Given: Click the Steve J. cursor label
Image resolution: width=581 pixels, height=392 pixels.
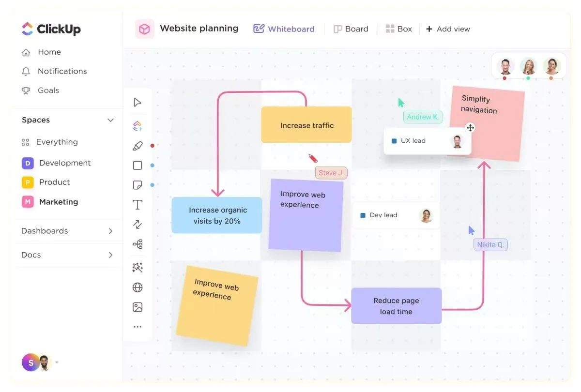Looking at the screenshot, I should pyautogui.click(x=331, y=173).
